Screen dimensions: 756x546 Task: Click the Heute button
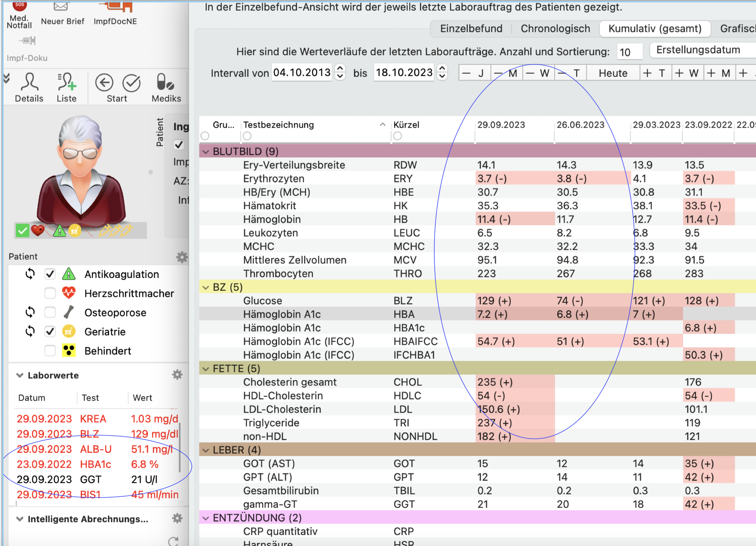(x=613, y=73)
